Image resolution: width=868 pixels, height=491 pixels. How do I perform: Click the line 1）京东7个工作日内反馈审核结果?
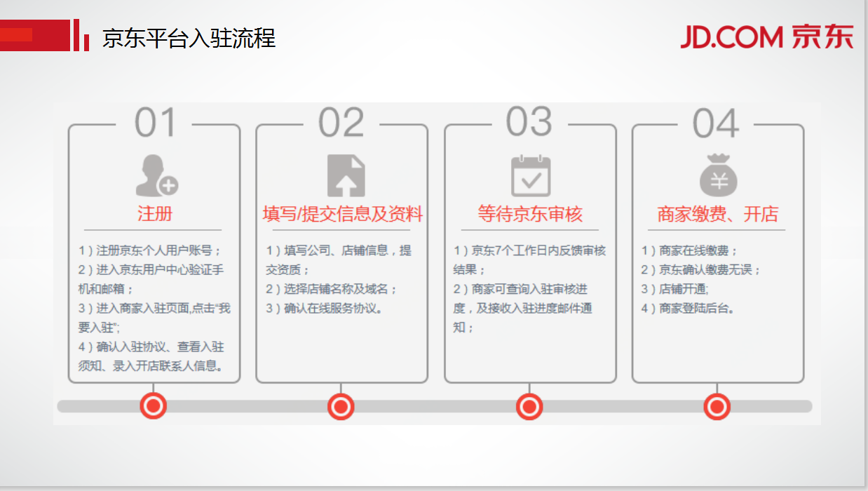pos(530,260)
